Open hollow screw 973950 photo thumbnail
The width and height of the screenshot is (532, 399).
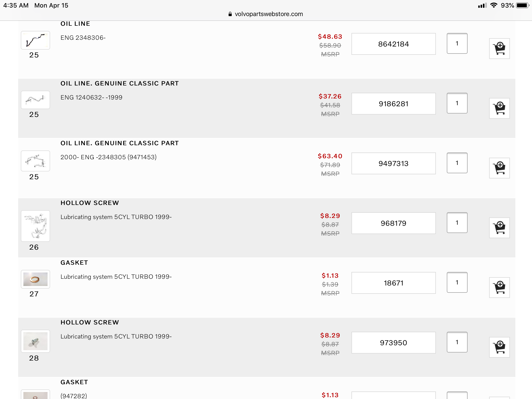35,341
